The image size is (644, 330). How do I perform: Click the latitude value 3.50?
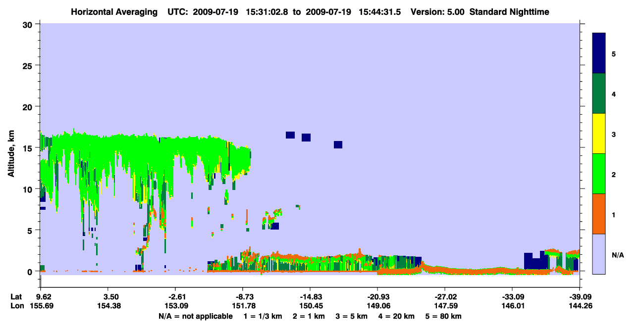[110, 297]
